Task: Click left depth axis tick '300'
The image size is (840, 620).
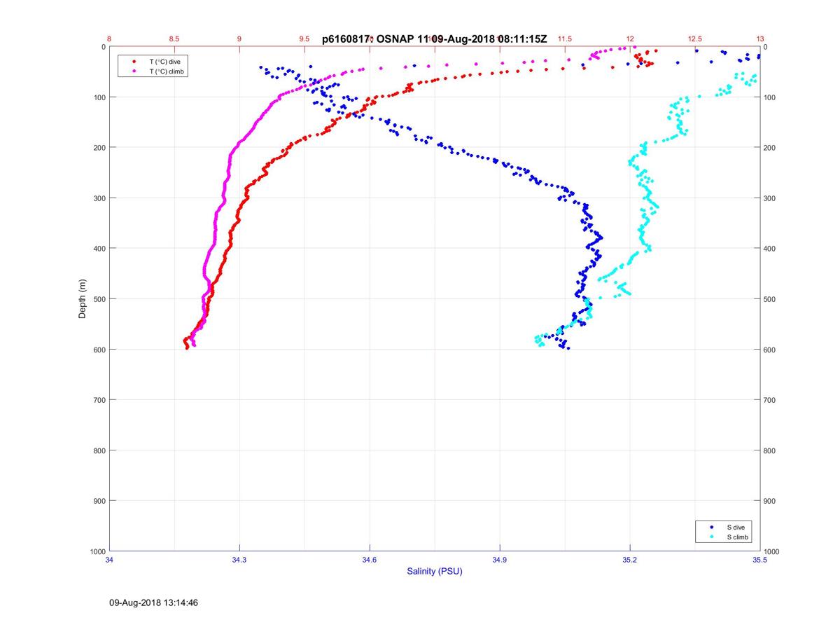Action: point(99,198)
